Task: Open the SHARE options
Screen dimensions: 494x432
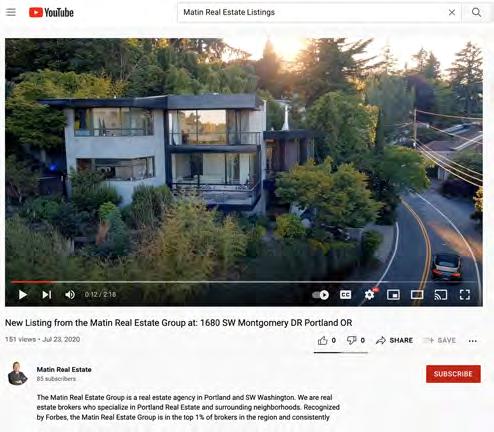Action: [394, 340]
